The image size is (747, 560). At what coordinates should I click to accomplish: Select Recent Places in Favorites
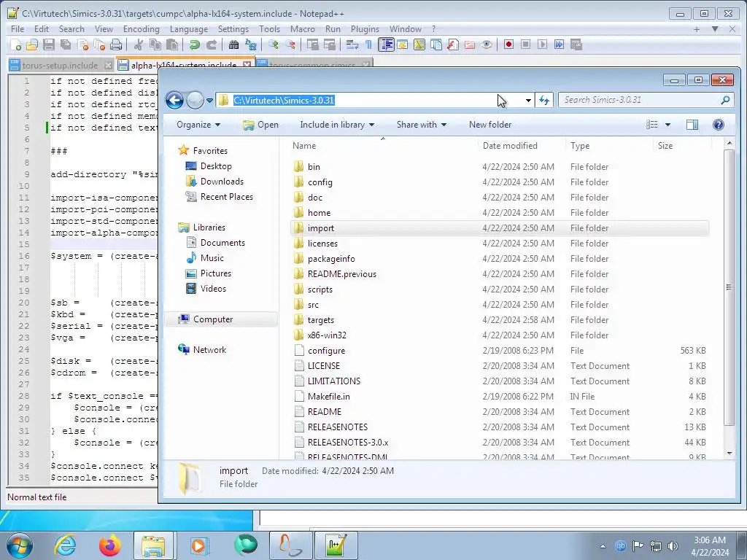[226, 197]
